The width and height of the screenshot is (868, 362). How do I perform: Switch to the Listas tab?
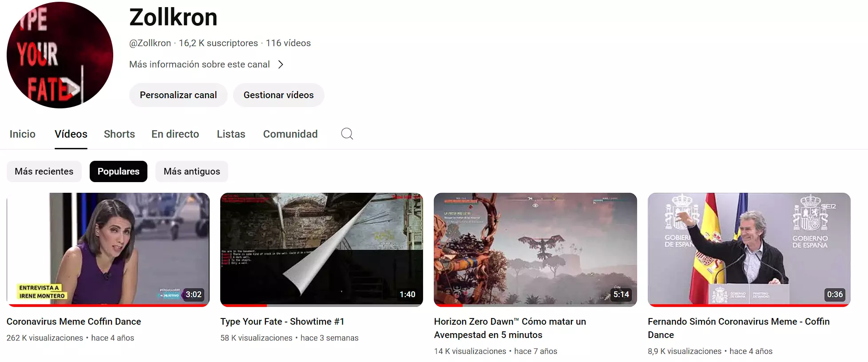(231, 134)
